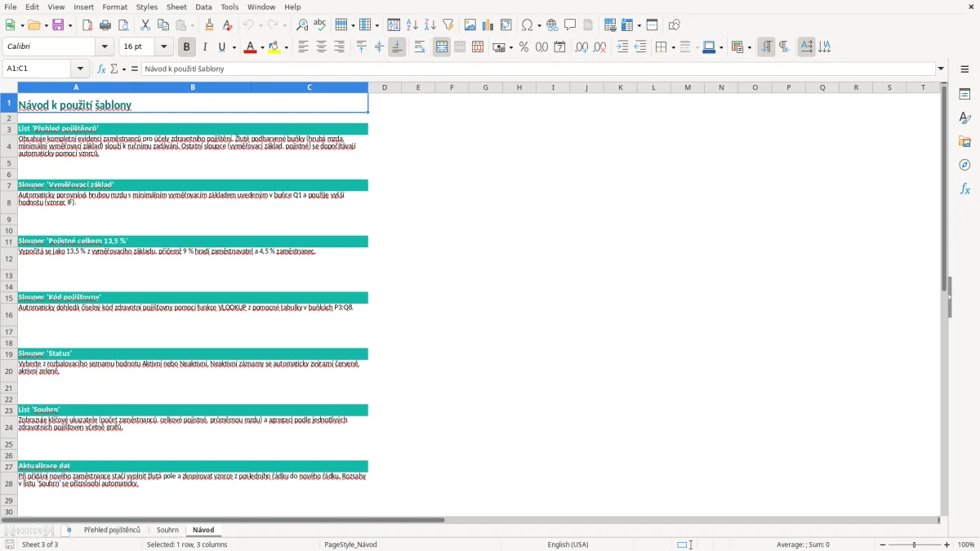Open the Borders dropdown arrow
Image resolution: width=980 pixels, height=551 pixels.
672,47
